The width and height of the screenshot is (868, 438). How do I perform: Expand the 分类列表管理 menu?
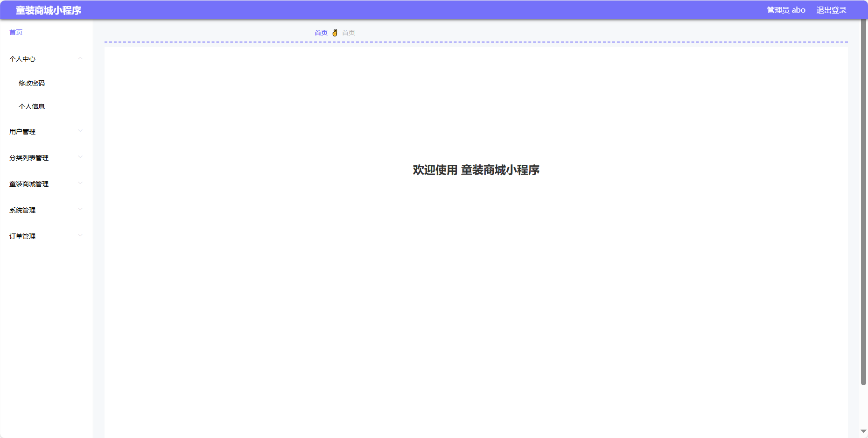[x=46, y=158]
